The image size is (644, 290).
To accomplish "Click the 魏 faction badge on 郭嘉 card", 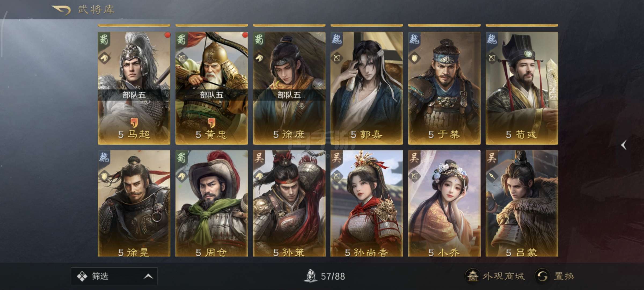I will [x=336, y=39].
